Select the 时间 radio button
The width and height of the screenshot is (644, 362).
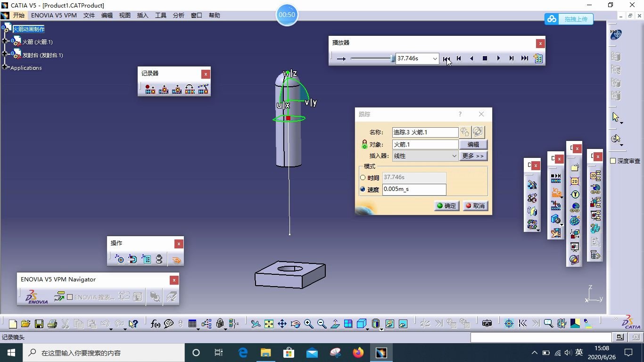pyautogui.click(x=363, y=178)
